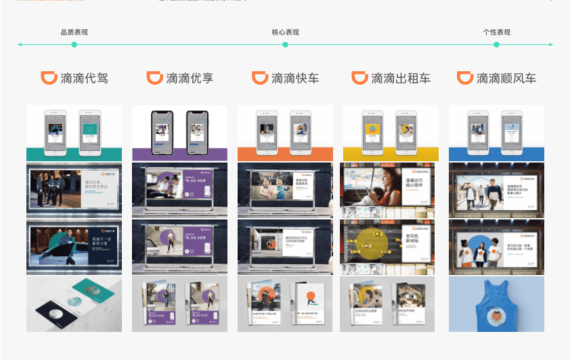
Task: Open 滴滴顺风车 billboard with three white T-shirts
Action: pyautogui.click(x=497, y=247)
